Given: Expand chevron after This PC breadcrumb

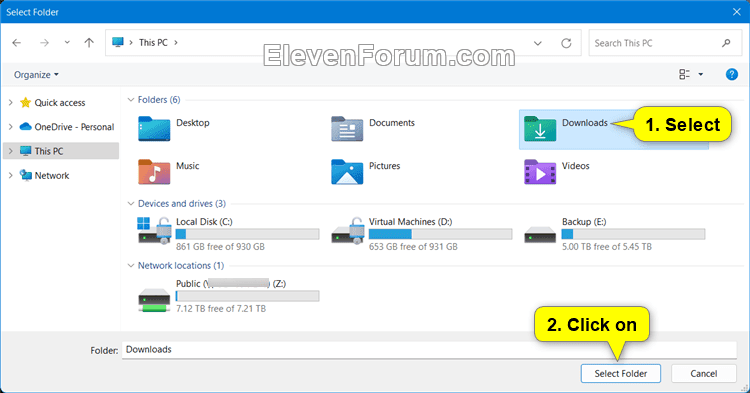Looking at the screenshot, I should (x=176, y=43).
